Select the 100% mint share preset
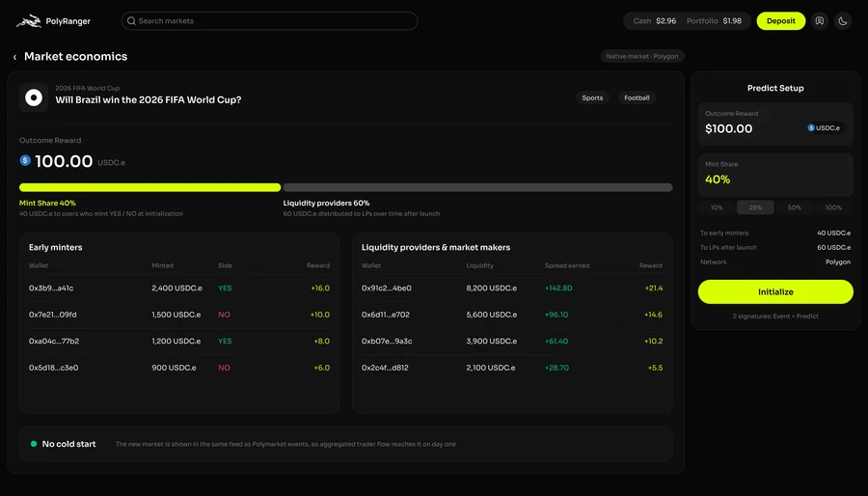The image size is (868, 496). [833, 207]
